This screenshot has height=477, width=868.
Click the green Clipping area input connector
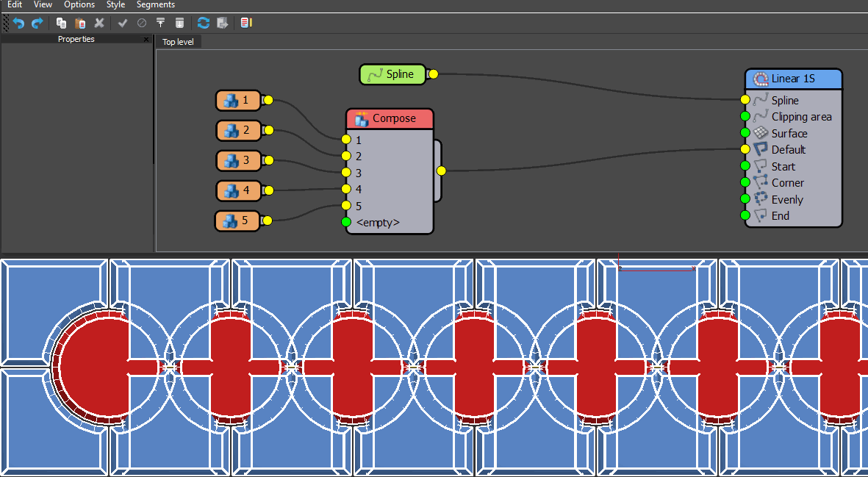tap(745, 116)
